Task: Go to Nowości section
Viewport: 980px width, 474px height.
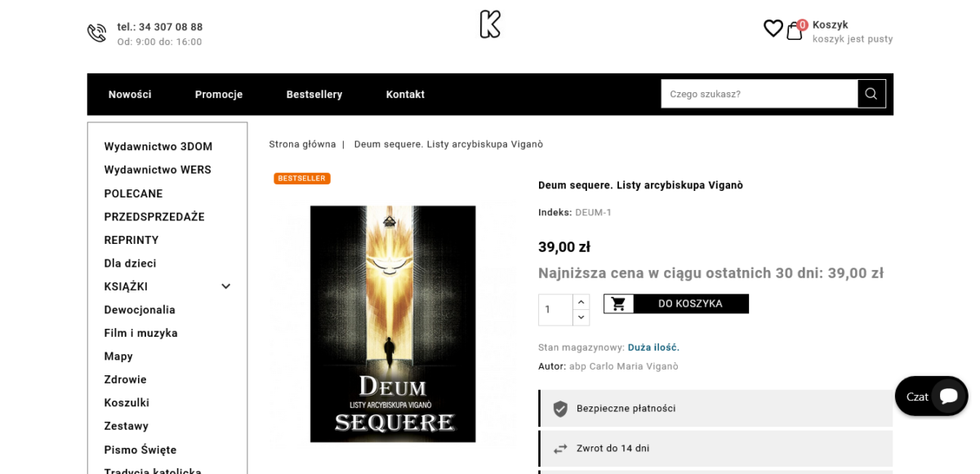Action: 130,95
